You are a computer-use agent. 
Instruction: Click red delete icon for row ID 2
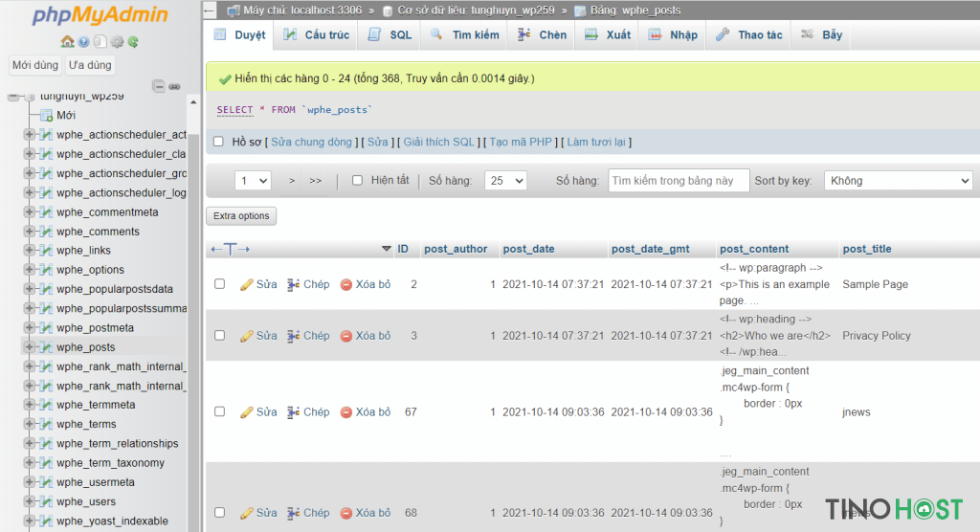tap(345, 284)
